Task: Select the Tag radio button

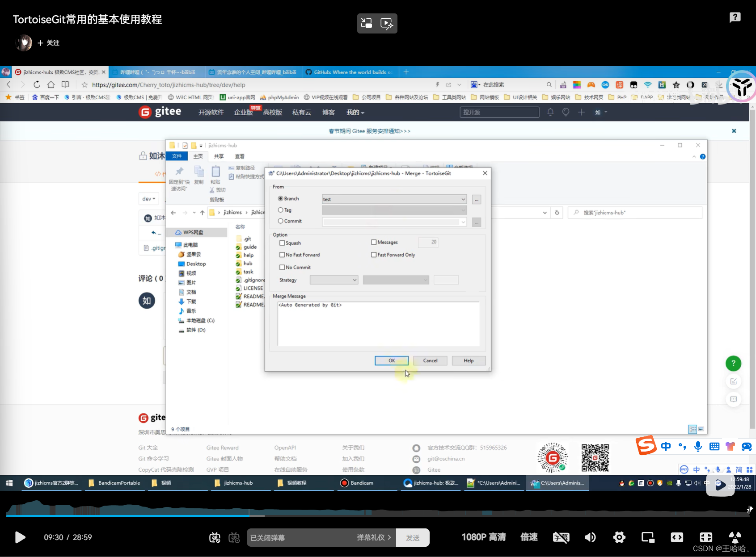Action: [281, 210]
